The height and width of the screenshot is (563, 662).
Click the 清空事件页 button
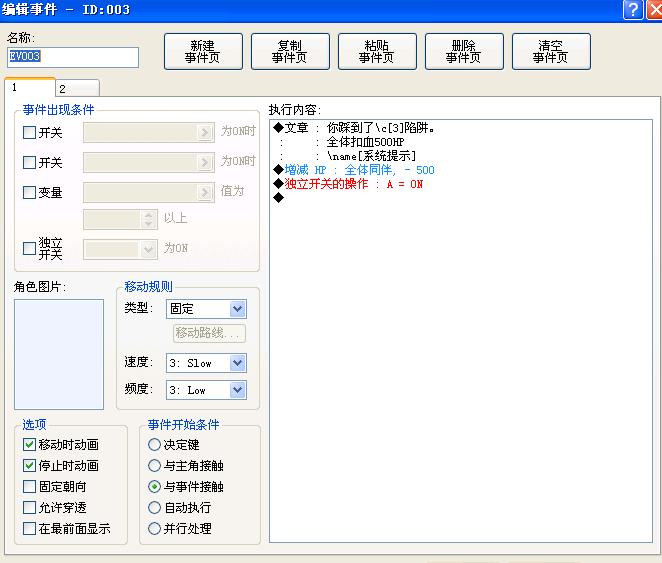point(551,51)
